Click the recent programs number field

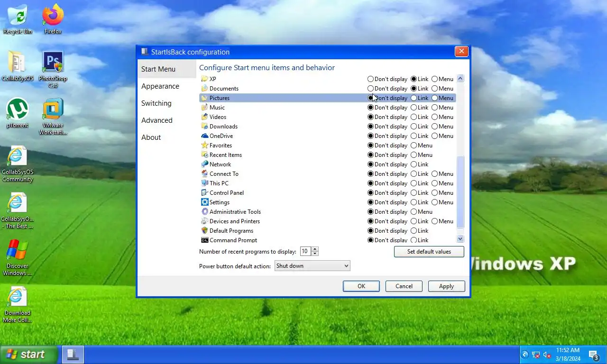(305, 252)
